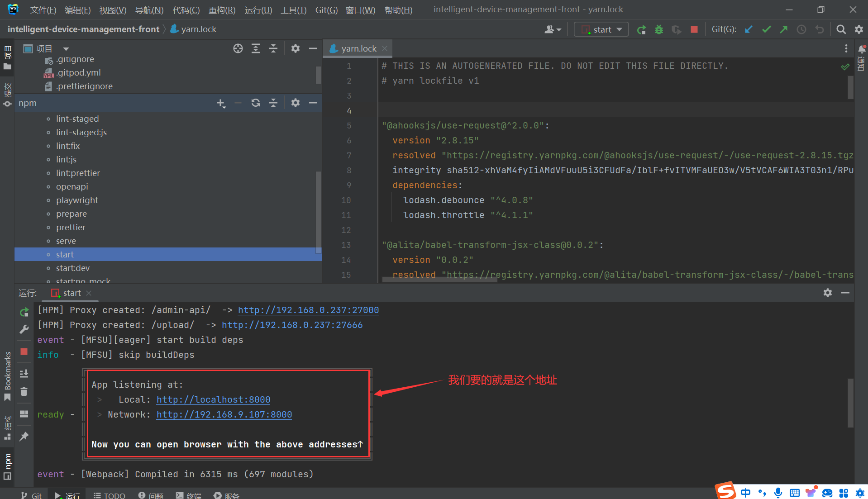
Task: Open 服务 services tool window
Action: click(x=226, y=495)
